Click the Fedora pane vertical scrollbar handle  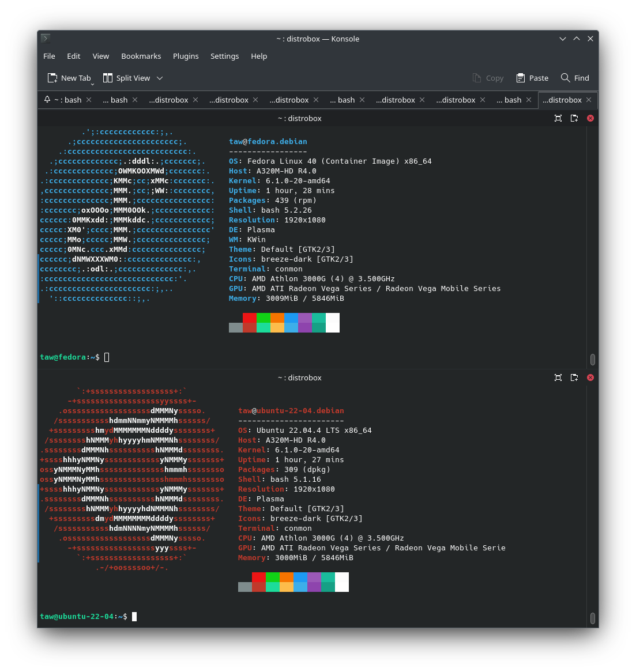[592, 359]
